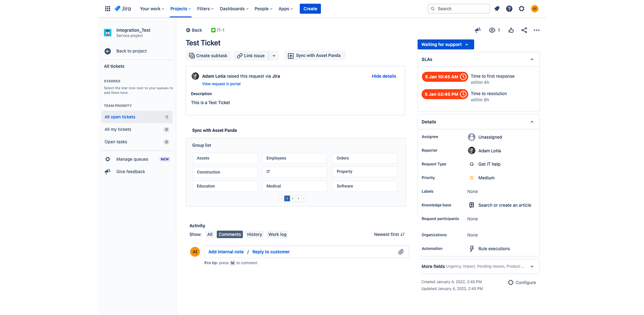Toggle Newest first sort order
Image resolution: width=644 pixels, height=315 pixels.
389,234
